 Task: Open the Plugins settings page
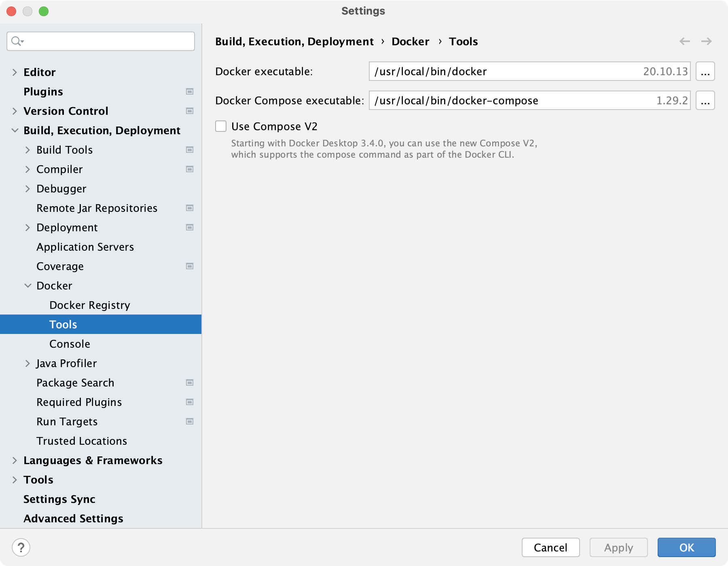coord(43,92)
